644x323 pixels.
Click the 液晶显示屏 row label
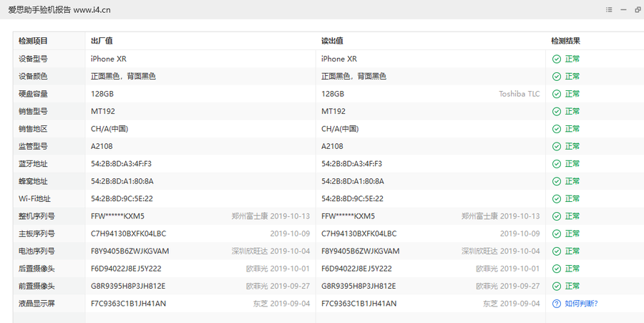pos(36,304)
